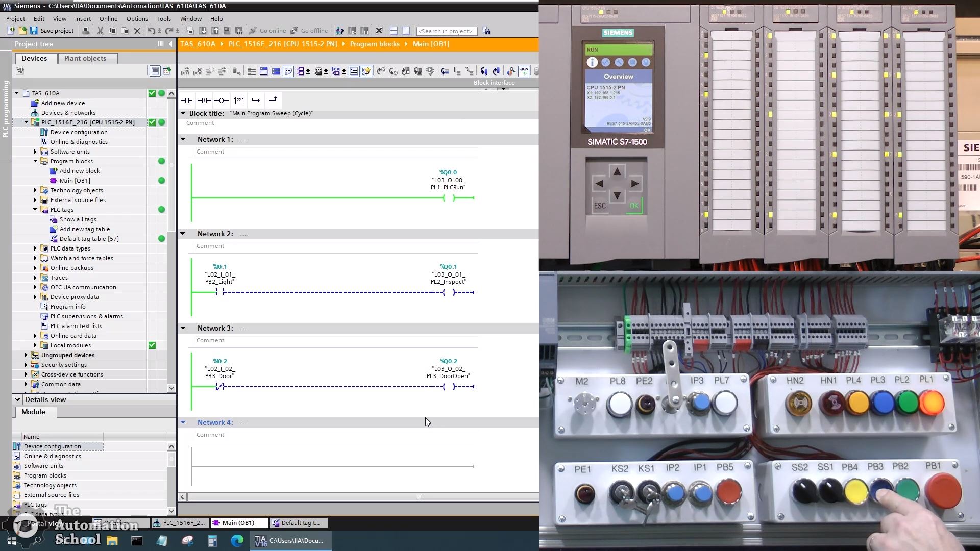Open Device configuration in project tree
This screenshot has height=551, width=980.
(79, 132)
